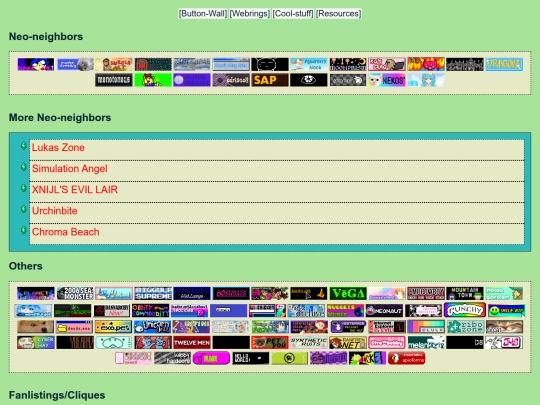This screenshot has height=405, width=540.
Task: Visit the Chroma Beach link
Action: (x=65, y=232)
